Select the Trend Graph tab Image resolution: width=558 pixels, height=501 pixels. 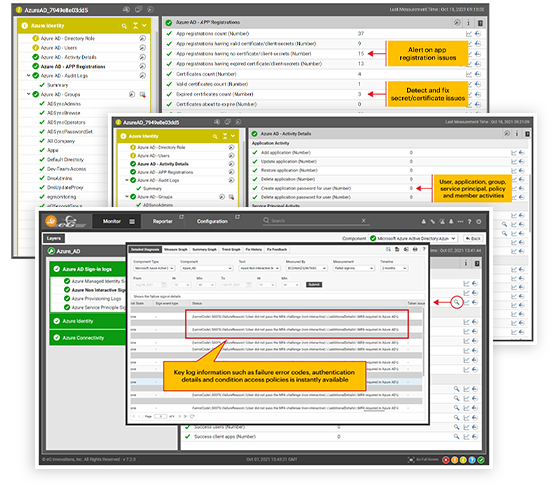(x=231, y=249)
